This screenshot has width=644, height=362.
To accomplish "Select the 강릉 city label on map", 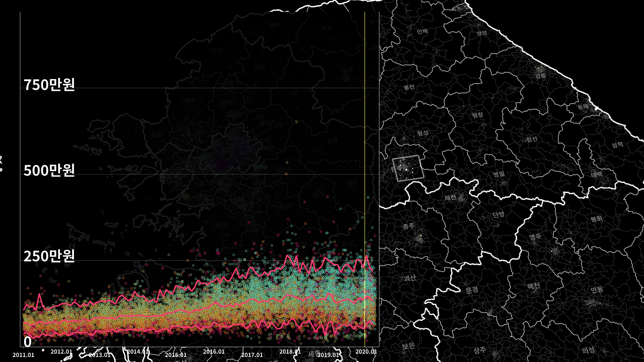I will (540, 76).
